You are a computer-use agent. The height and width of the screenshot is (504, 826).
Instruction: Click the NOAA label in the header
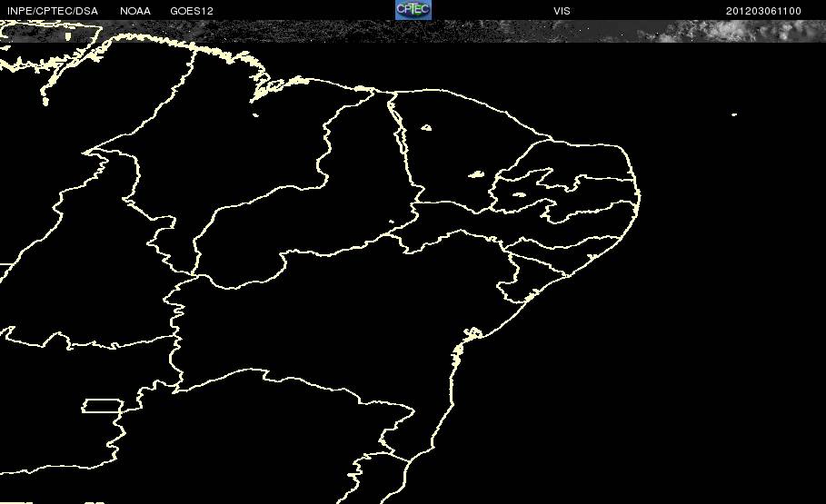tap(134, 11)
